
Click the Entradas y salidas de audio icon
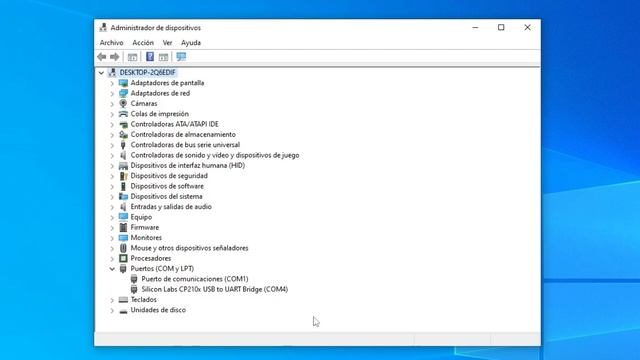click(123, 207)
